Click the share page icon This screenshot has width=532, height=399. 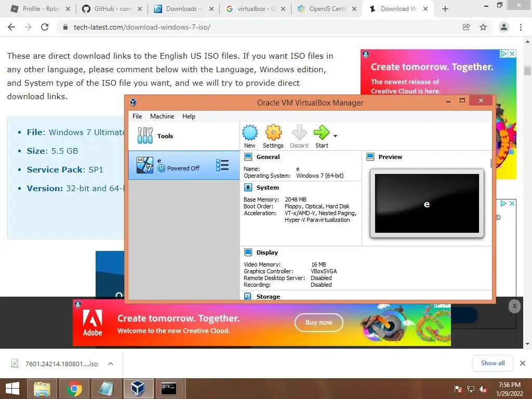click(467, 27)
